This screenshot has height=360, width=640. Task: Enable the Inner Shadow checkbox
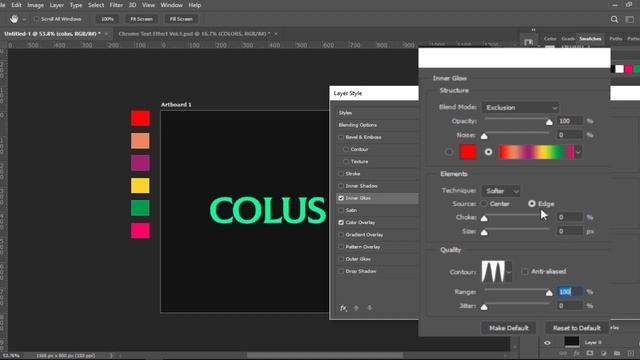341,186
